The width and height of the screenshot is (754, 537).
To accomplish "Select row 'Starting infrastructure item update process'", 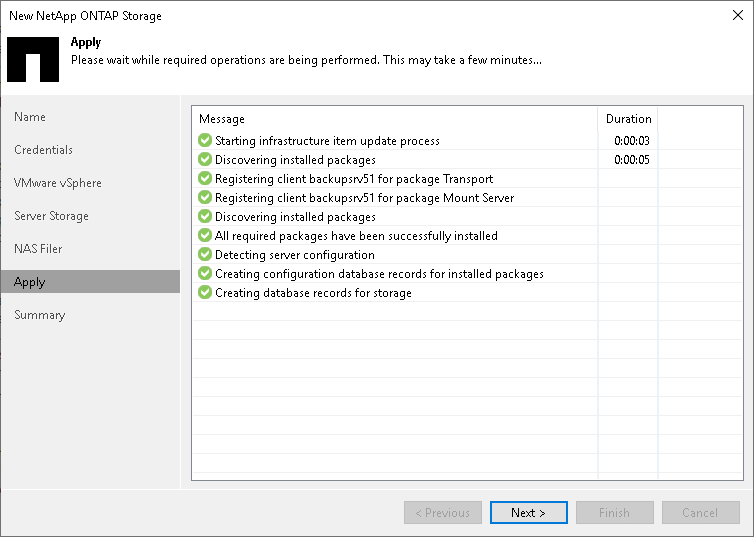I will tap(468, 140).
